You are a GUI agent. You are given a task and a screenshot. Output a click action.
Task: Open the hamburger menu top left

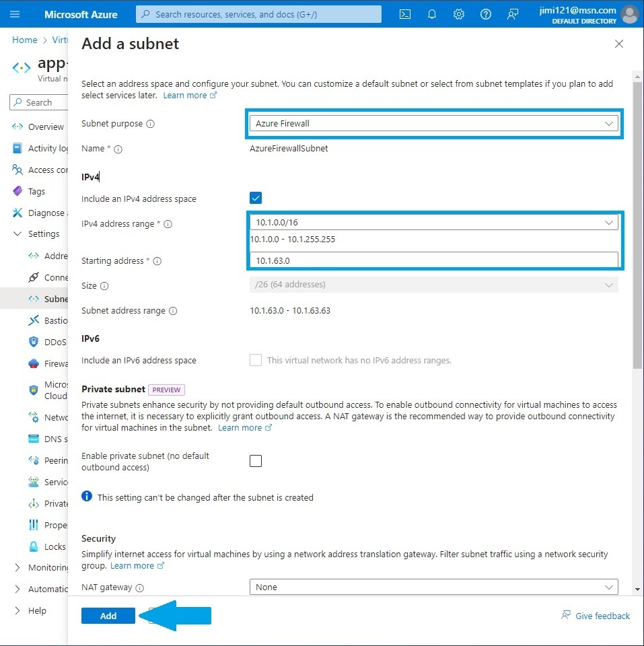click(15, 13)
